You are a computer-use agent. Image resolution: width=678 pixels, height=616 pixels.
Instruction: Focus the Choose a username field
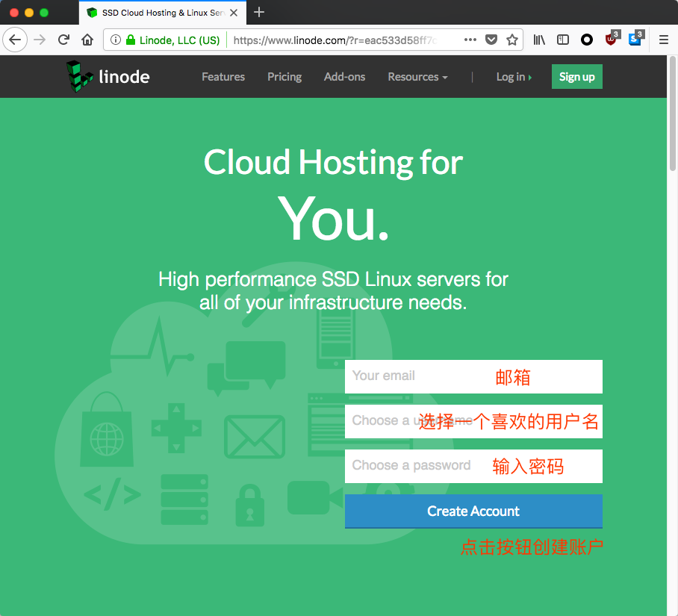pyautogui.click(x=473, y=421)
